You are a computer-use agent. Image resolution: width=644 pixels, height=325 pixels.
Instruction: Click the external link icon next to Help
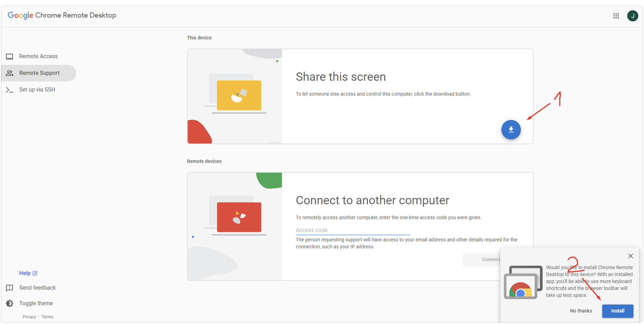[x=35, y=273]
